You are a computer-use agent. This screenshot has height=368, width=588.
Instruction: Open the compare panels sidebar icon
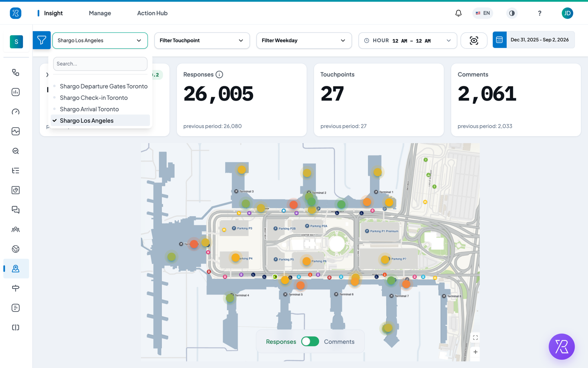pyautogui.click(x=16, y=328)
